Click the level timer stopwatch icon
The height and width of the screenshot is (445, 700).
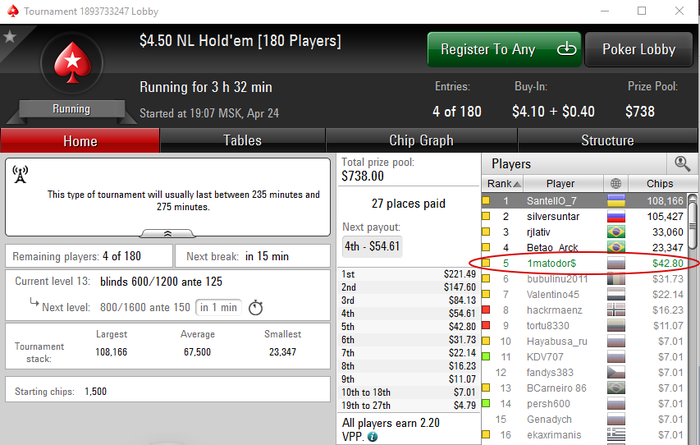point(255,308)
